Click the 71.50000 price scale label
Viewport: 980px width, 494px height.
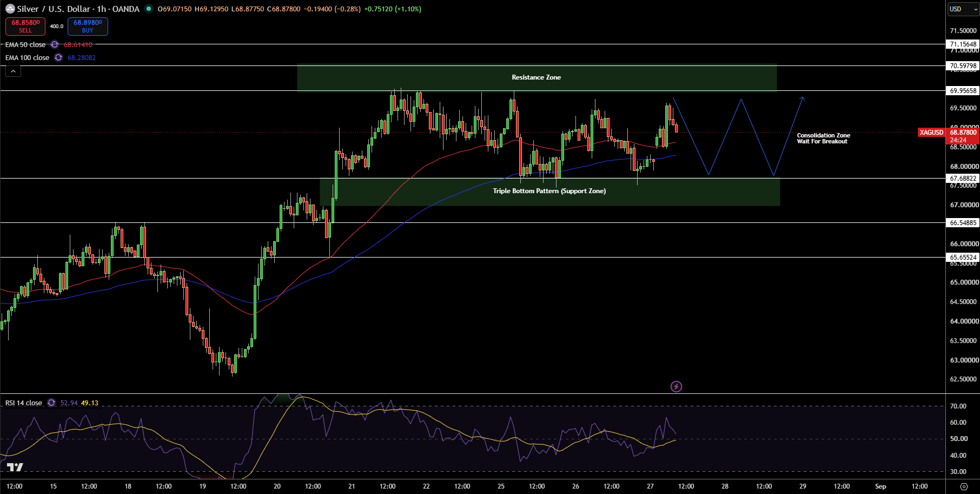click(x=963, y=31)
